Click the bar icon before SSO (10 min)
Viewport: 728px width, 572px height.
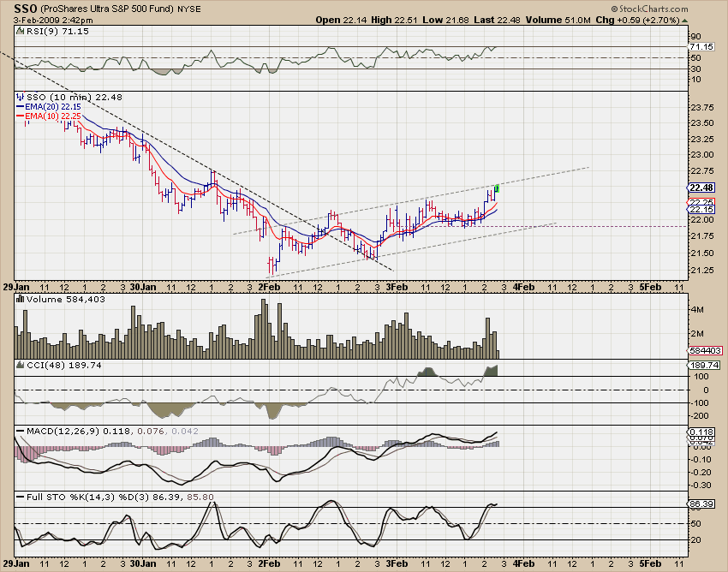point(20,97)
